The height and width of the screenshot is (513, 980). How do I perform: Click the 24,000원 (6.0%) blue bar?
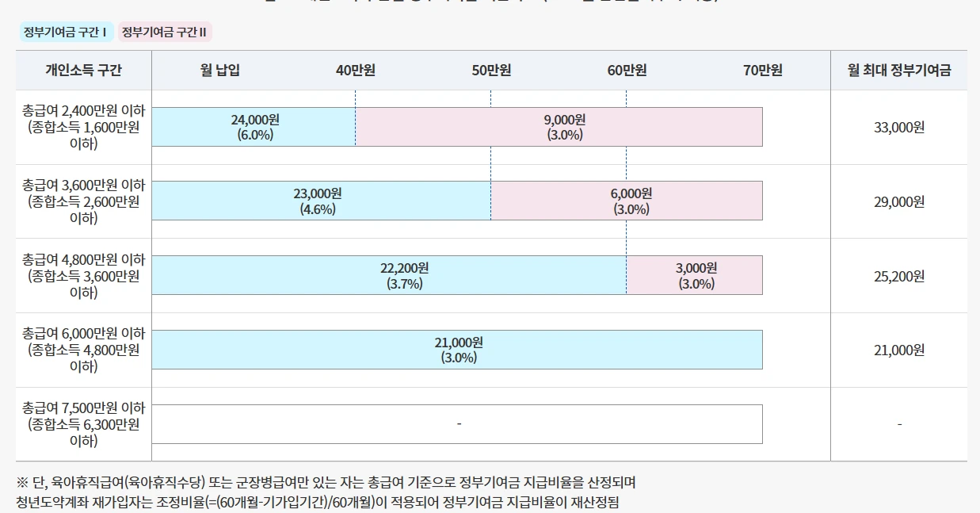pos(254,127)
